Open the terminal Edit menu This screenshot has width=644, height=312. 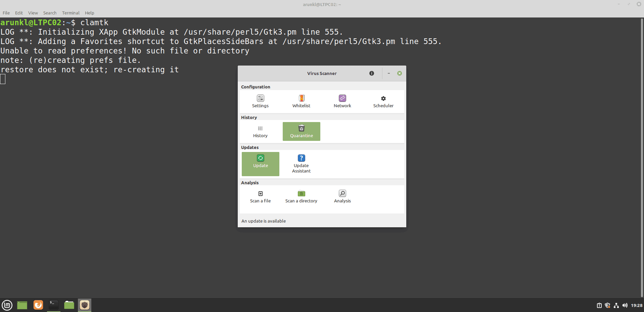point(19,13)
